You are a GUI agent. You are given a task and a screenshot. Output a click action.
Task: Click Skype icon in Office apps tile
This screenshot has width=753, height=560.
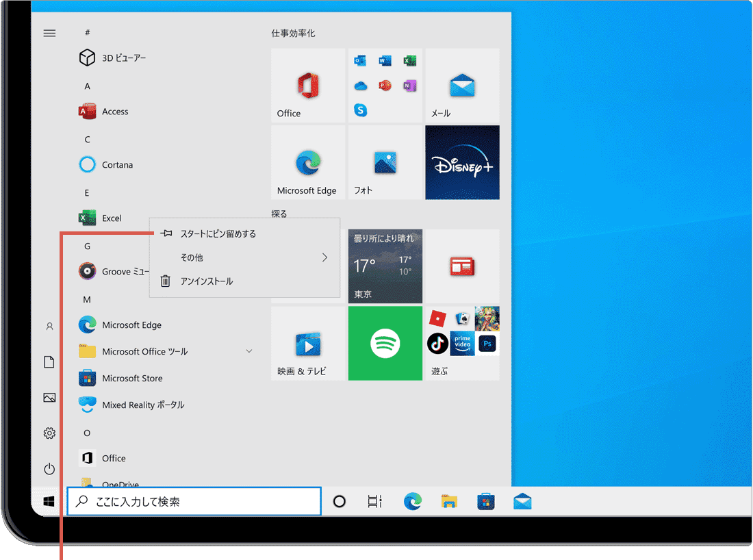[361, 110]
